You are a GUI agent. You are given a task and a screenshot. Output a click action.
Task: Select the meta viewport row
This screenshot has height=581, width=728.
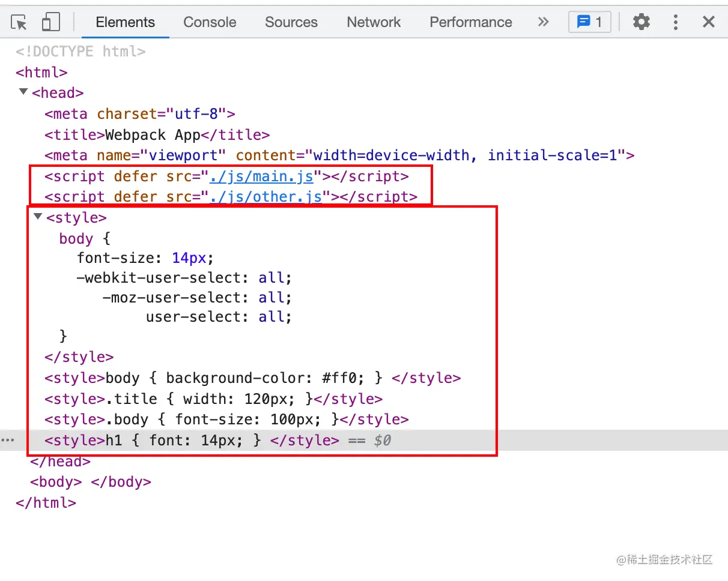coord(339,155)
